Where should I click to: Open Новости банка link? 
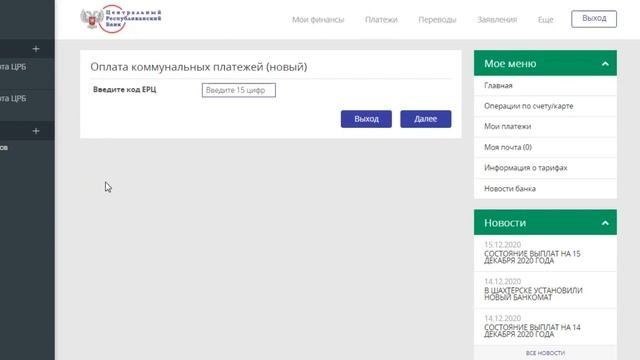coord(545,189)
